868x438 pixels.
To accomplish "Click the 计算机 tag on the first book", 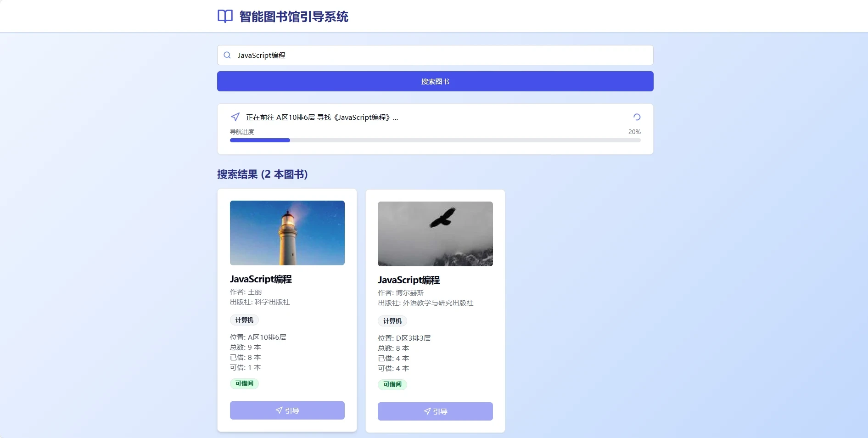I will click(244, 320).
